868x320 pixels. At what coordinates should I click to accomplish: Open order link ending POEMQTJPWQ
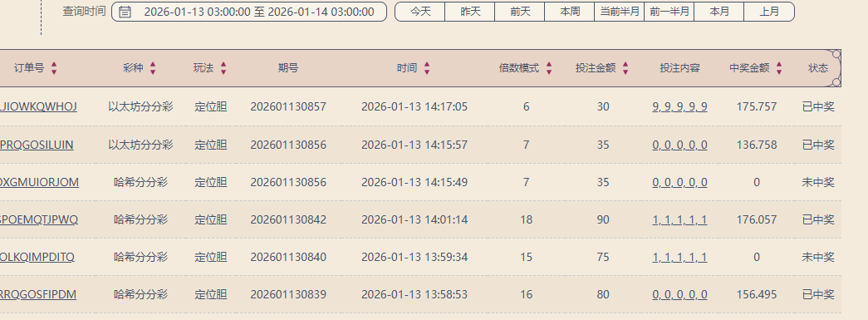(x=39, y=219)
